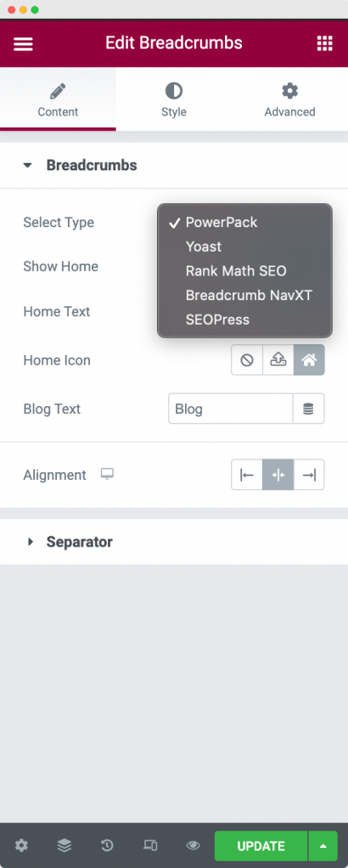Open the widgets grid panel

point(324,44)
